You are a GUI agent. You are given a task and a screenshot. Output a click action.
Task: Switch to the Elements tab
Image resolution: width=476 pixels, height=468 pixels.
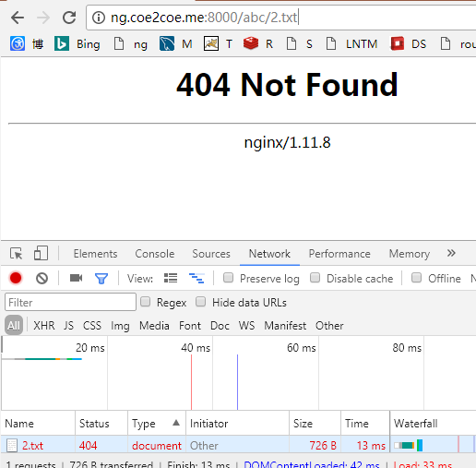(x=95, y=254)
